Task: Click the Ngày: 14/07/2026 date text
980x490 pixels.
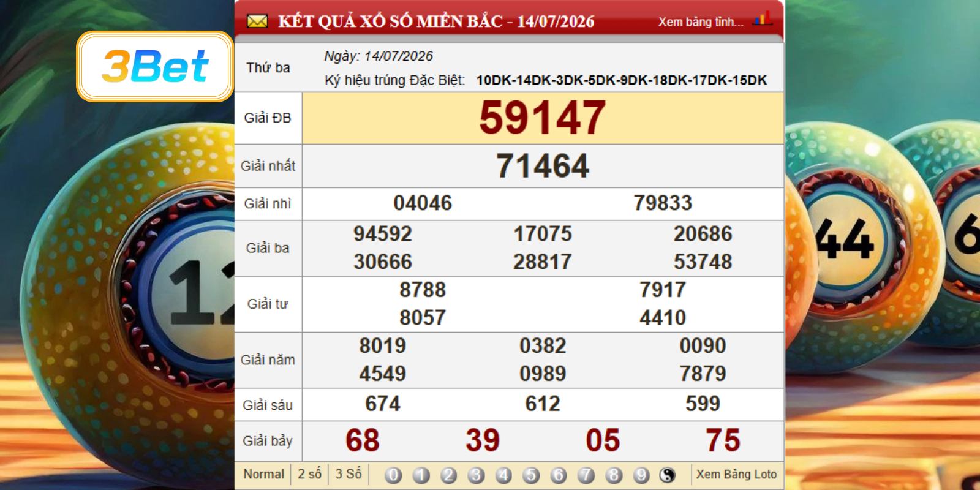Action: pos(379,56)
